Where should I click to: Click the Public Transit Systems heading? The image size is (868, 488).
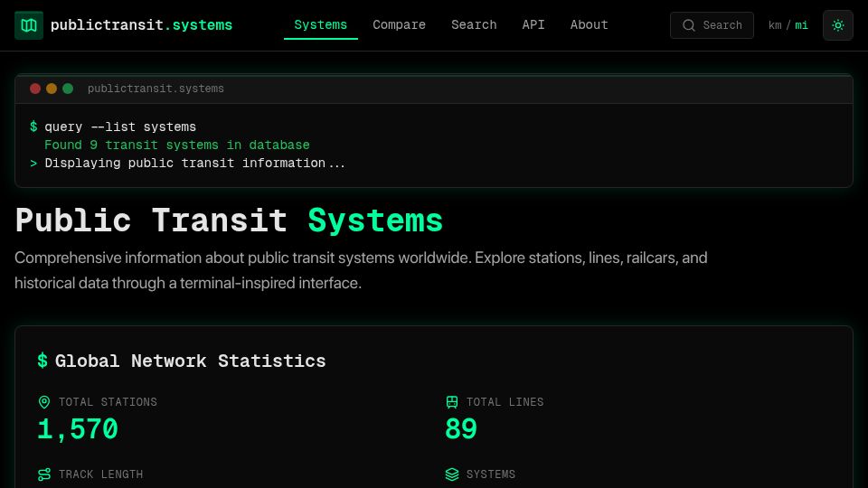pos(229,221)
